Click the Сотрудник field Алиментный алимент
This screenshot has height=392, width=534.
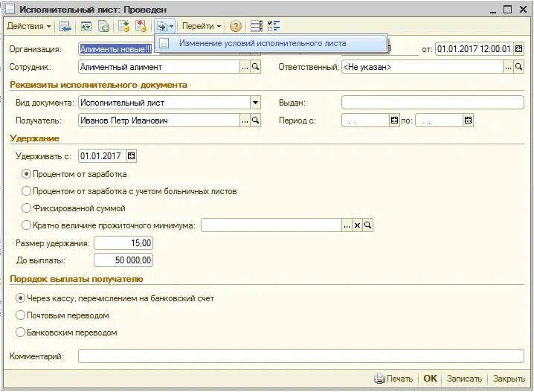tap(159, 67)
